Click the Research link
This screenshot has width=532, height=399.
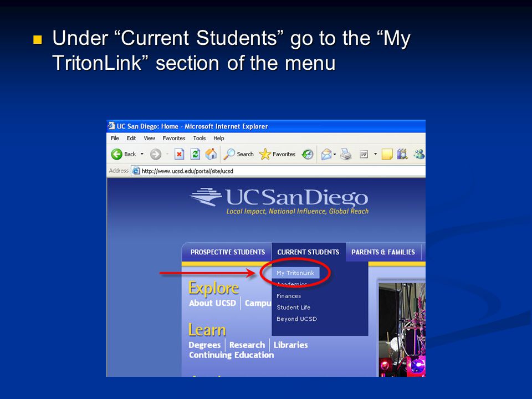tap(247, 345)
